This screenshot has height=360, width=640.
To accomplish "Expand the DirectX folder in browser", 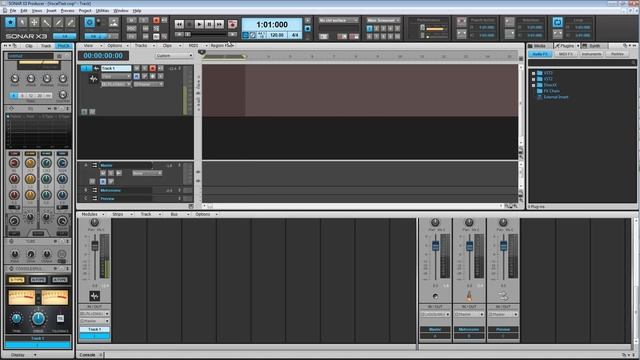I will 533,85.
